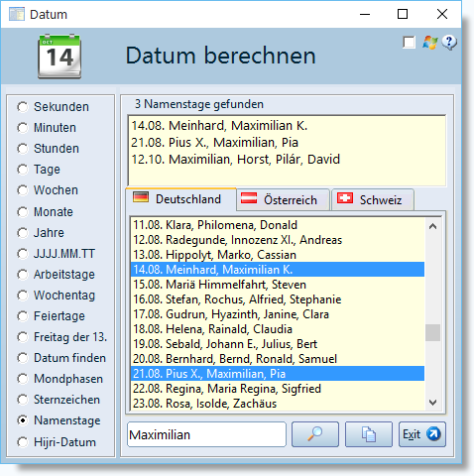The width and height of the screenshot is (474, 476).
Task: Choose the Sternzeichen radio option
Action: 23,400
